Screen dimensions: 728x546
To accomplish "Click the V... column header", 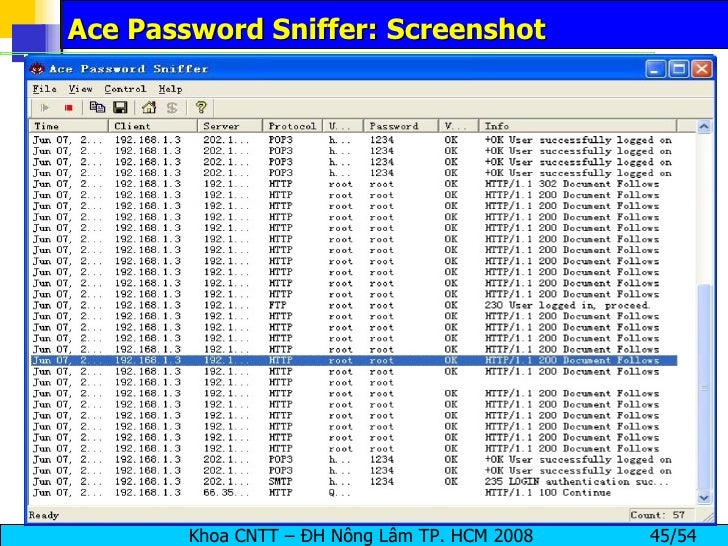I will [458, 126].
